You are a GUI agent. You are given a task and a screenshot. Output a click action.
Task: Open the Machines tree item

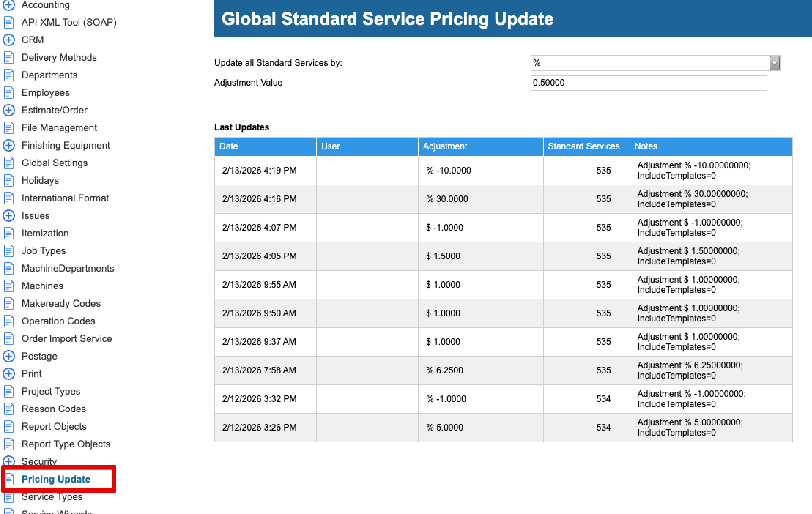(x=42, y=286)
